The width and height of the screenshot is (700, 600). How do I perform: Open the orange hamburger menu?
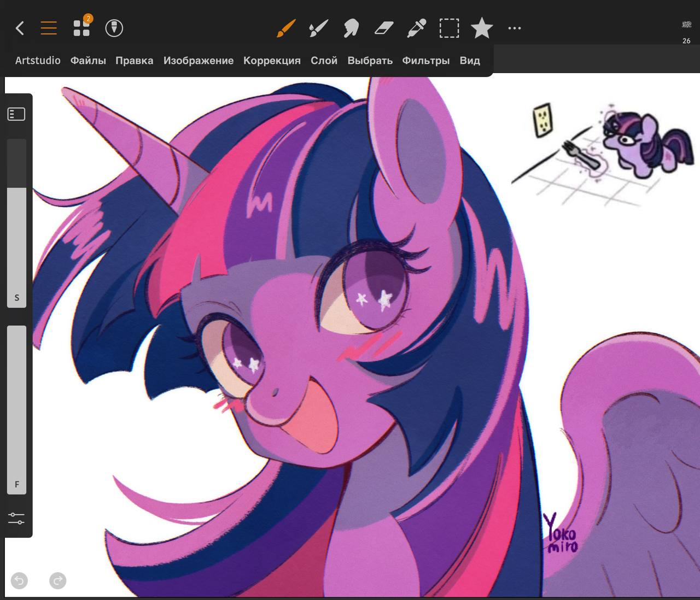pyautogui.click(x=49, y=28)
